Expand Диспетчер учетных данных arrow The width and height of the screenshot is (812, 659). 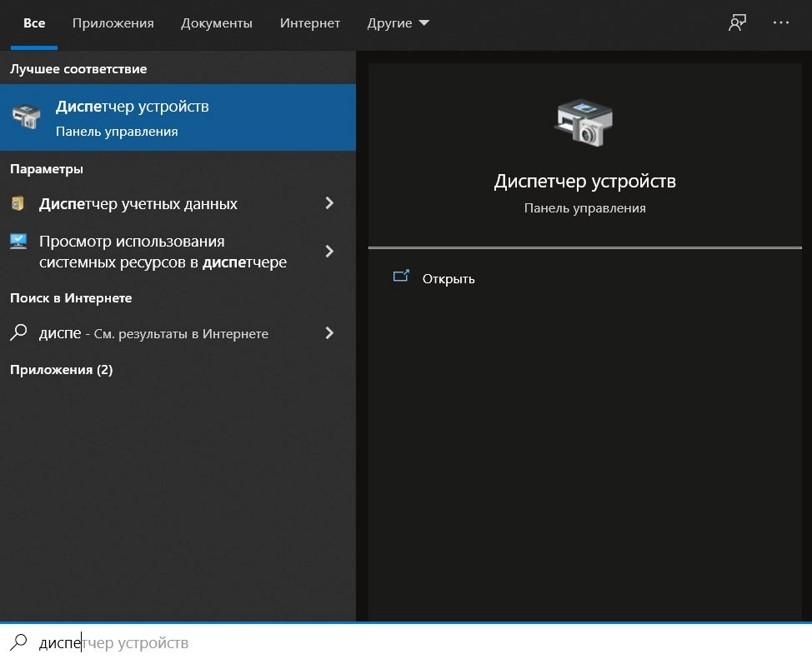click(x=329, y=203)
